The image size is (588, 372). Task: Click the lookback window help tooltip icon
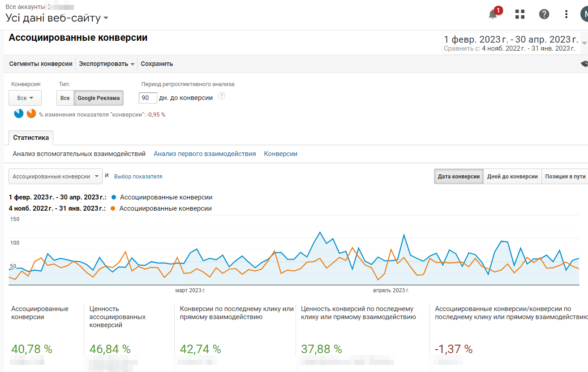(221, 96)
